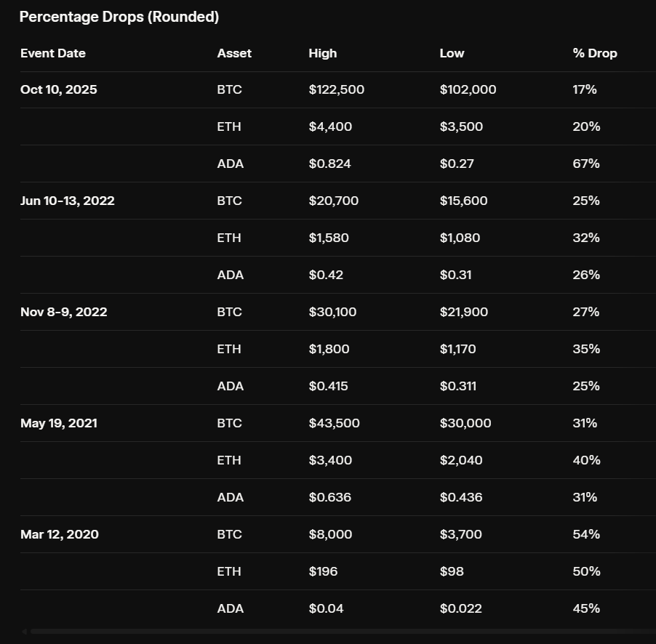Click the Asset column header
Viewport: 656px width, 644px height.
[234, 54]
